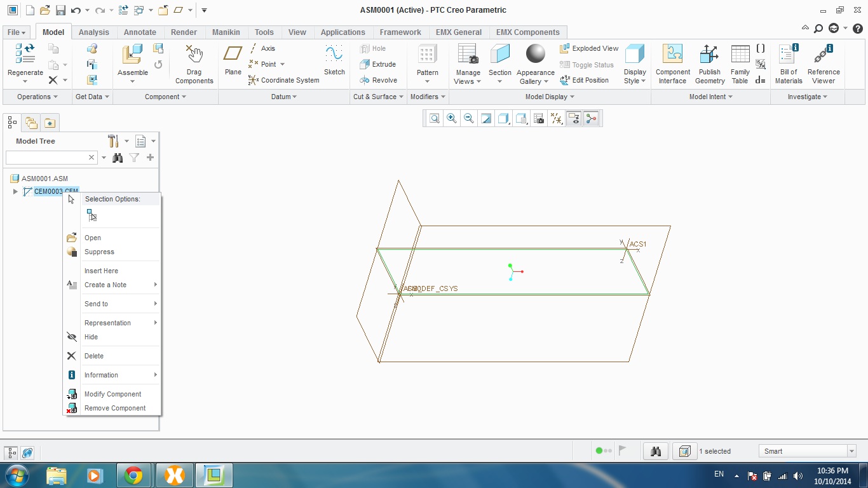This screenshot has height=488, width=868.
Task: Open Windows Explorer from the taskbar
Action: [x=56, y=475]
